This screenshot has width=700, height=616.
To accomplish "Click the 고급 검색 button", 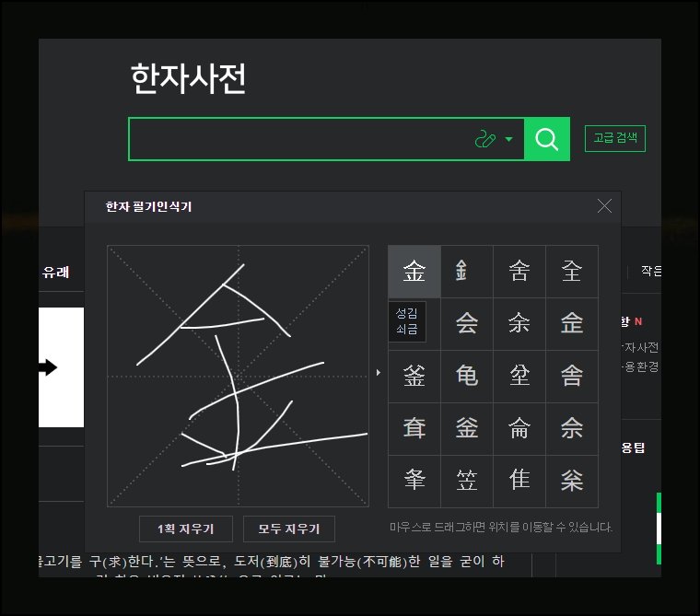I will (614, 138).
